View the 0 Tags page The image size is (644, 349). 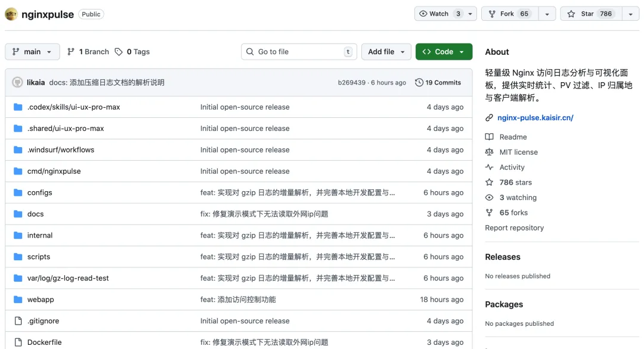(x=132, y=52)
